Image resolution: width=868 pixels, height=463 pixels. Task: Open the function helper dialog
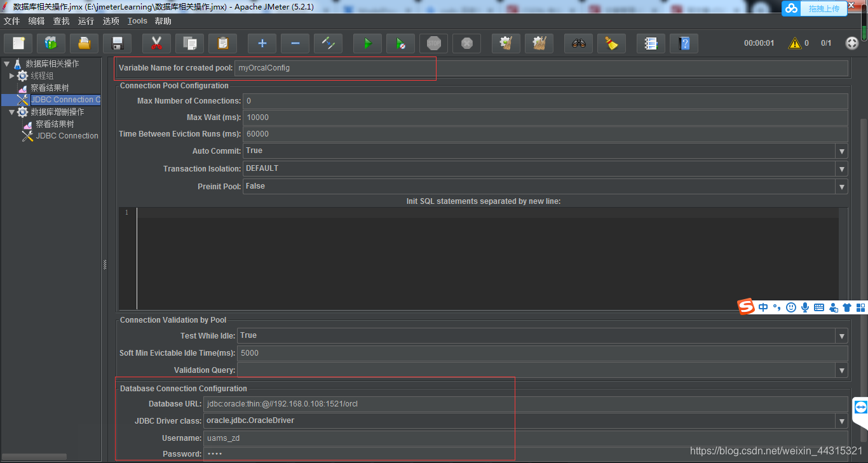pos(651,43)
